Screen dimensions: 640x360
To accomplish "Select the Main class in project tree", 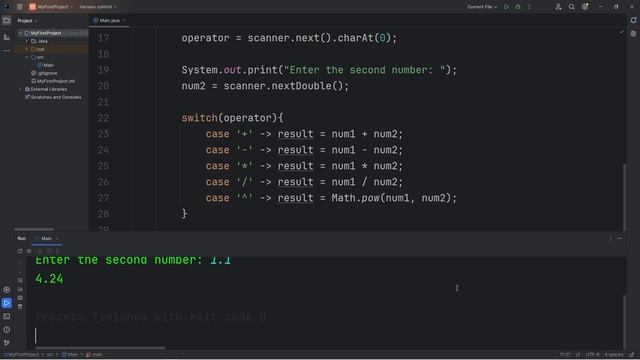I will pyautogui.click(x=45, y=65).
